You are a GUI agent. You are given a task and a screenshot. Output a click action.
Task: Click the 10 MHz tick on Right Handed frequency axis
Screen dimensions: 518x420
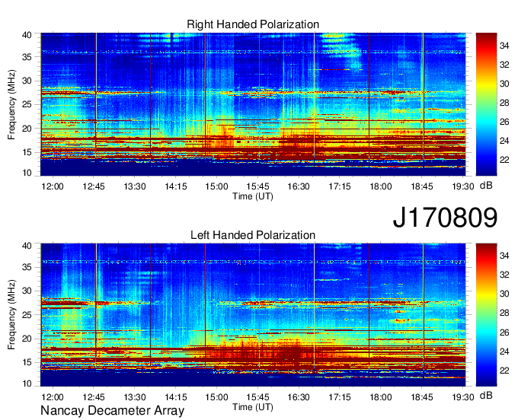point(27,173)
